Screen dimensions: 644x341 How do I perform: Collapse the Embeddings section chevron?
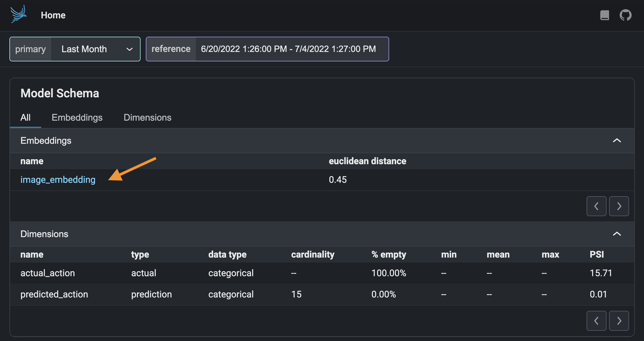coord(617,141)
